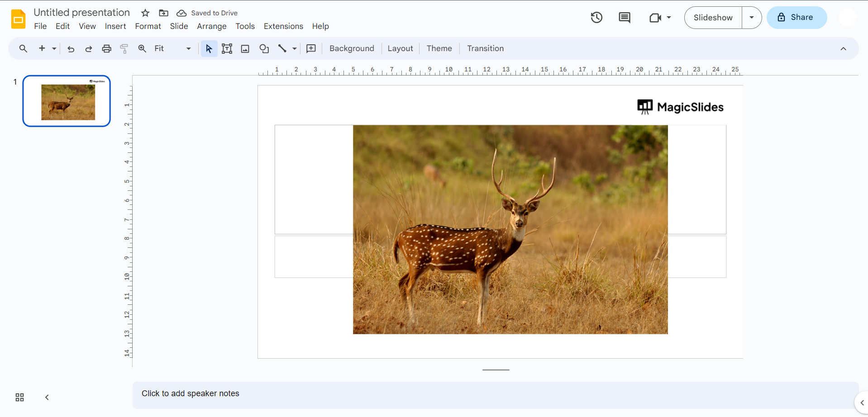Print the presentation using printer icon
Screen dimensions: 868x417
click(106, 49)
